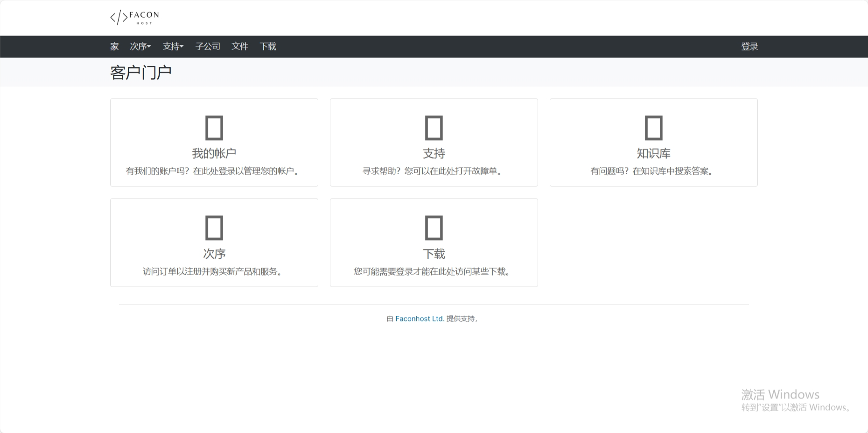The width and height of the screenshot is (868, 433).
Task: Click the code brackets icon in the logo
Action: coord(119,17)
